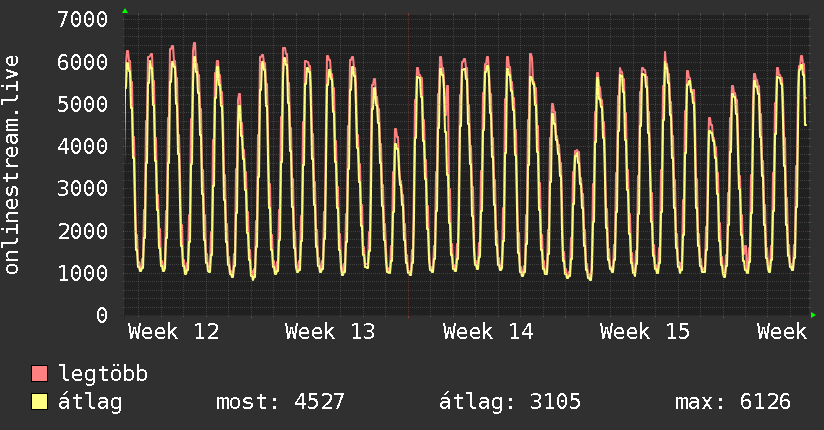Click the 1000 y-axis label
Viewport: 824px width, 430px height.
point(83,273)
